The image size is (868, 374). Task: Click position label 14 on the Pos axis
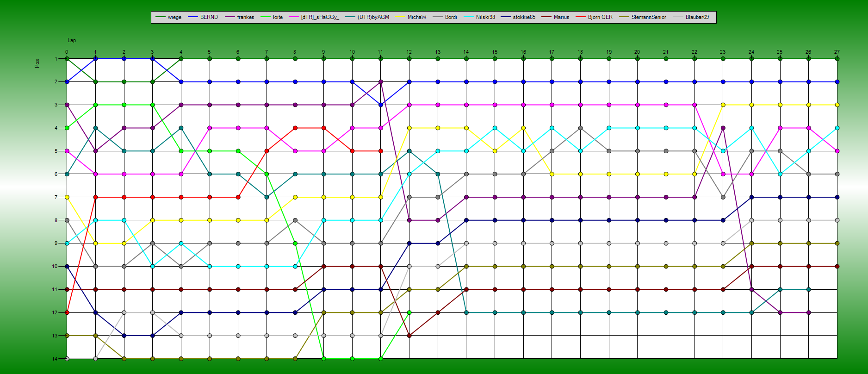55,359
